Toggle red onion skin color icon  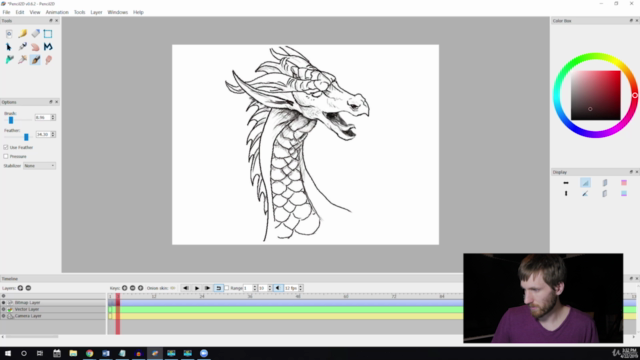624,183
